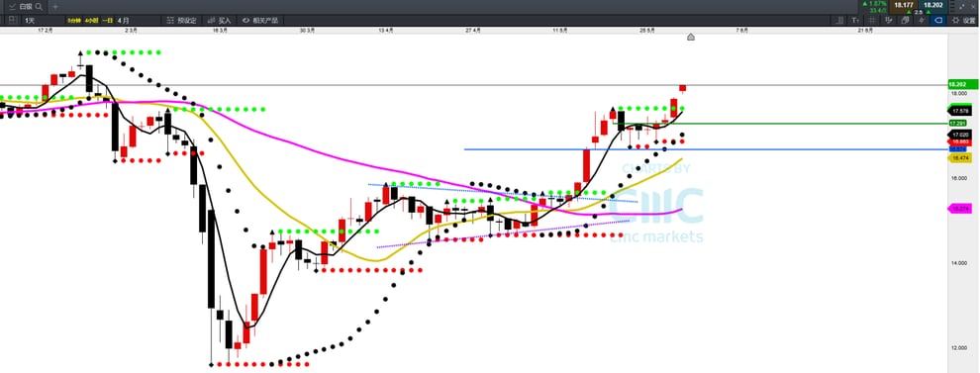Open the 白银 chart tab
Image resolution: width=980 pixels, height=373 pixels.
(26, 7)
